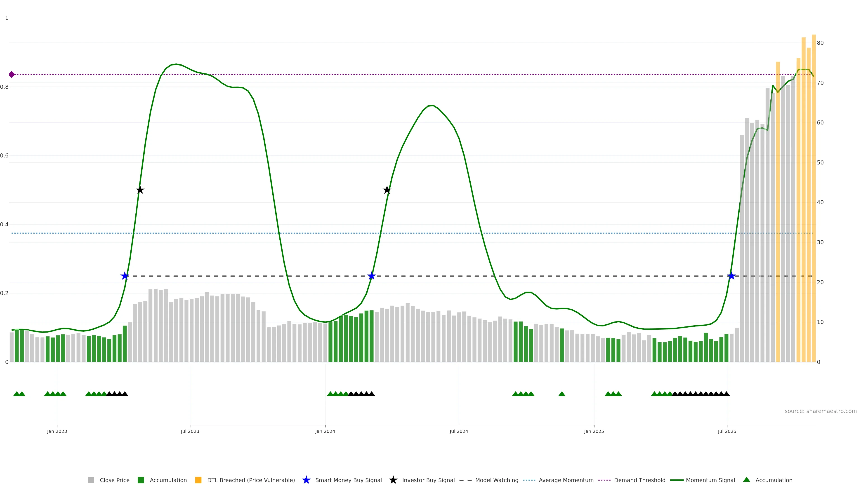868x488 pixels.
Task: Click the green square Accumulation legend swatch
Action: [141, 480]
